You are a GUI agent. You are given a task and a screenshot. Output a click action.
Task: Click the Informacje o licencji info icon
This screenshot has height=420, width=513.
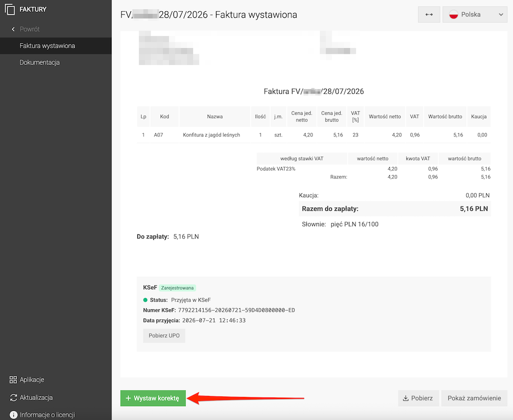pyautogui.click(x=13, y=415)
